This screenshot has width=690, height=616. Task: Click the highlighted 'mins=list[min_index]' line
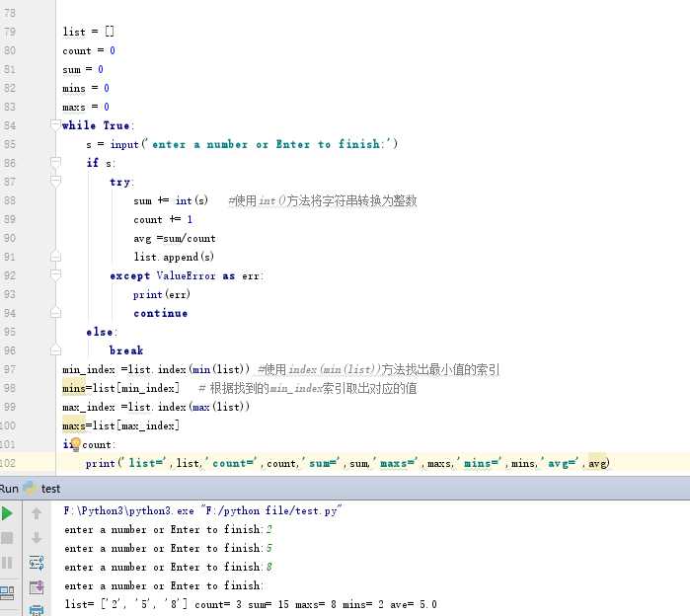pyautogui.click(x=121, y=388)
